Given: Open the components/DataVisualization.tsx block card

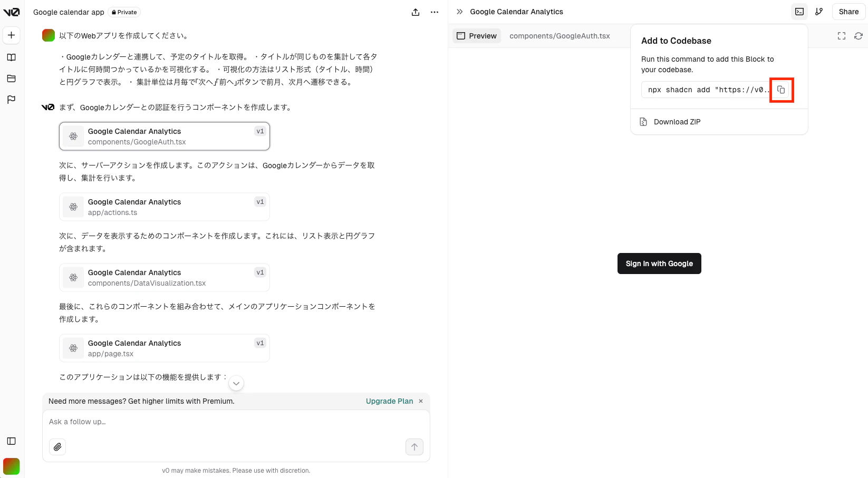Looking at the screenshot, I should (165, 278).
